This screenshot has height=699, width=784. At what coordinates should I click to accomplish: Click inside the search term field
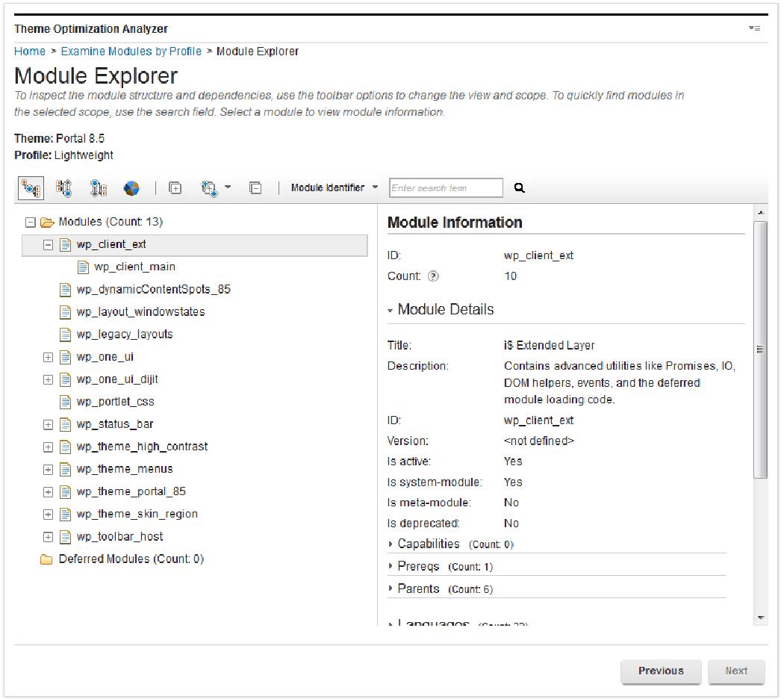(x=444, y=187)
